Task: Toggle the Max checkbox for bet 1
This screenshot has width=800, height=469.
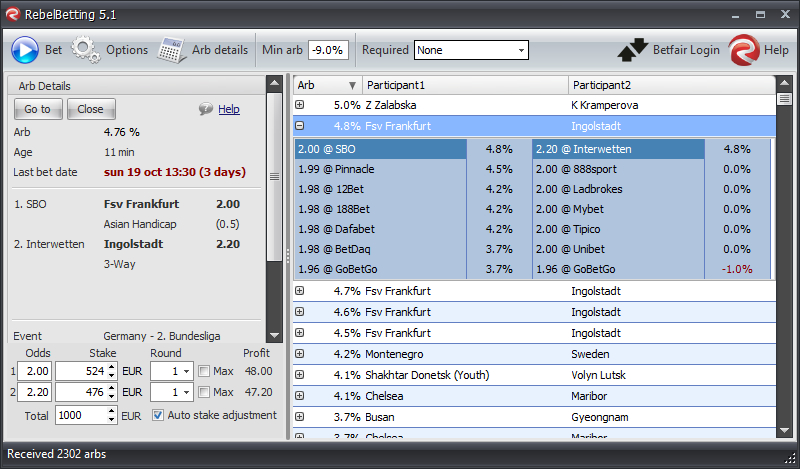Action: 204,371
